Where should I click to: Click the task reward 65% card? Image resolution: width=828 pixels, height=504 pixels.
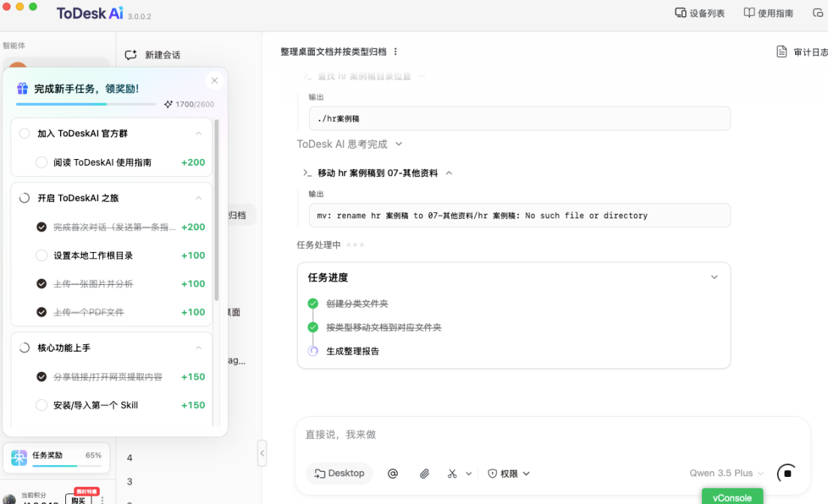pos(56,457)
